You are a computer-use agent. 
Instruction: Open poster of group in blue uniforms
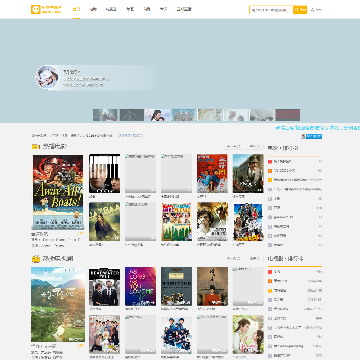coord(176,334)
